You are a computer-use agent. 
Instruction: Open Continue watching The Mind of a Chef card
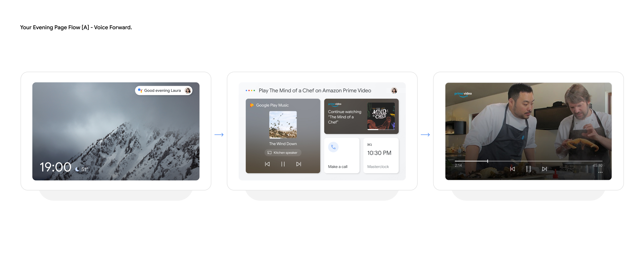click(345, 117)
